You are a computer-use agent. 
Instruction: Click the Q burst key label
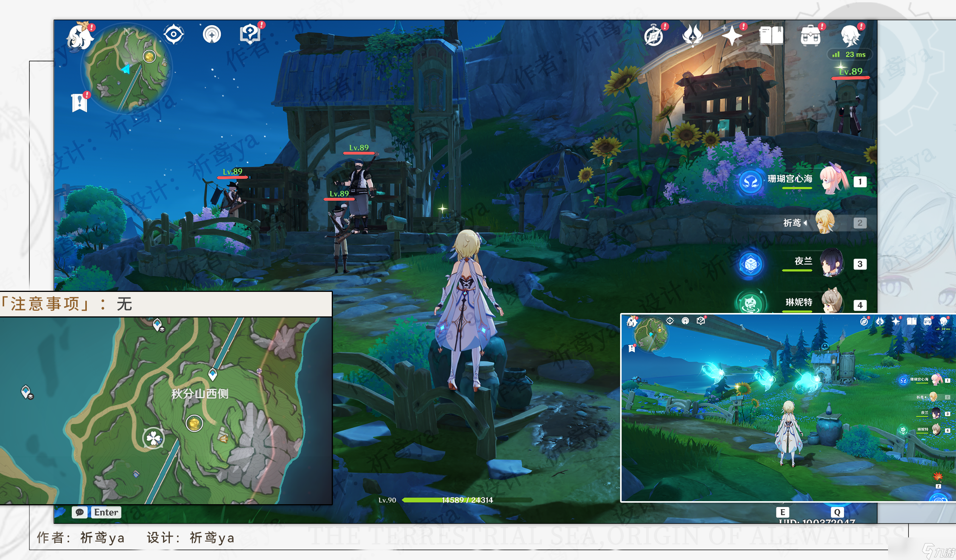(837, 512)
